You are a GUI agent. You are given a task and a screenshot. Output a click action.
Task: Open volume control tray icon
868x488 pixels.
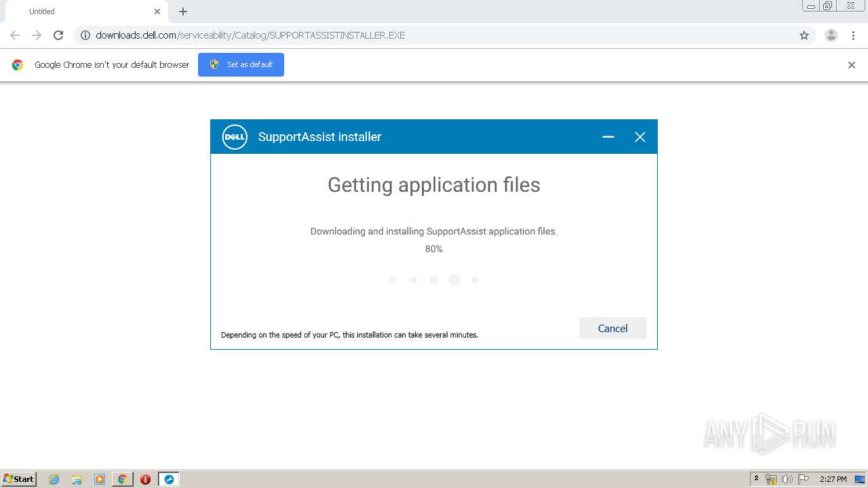coord(787,479)
